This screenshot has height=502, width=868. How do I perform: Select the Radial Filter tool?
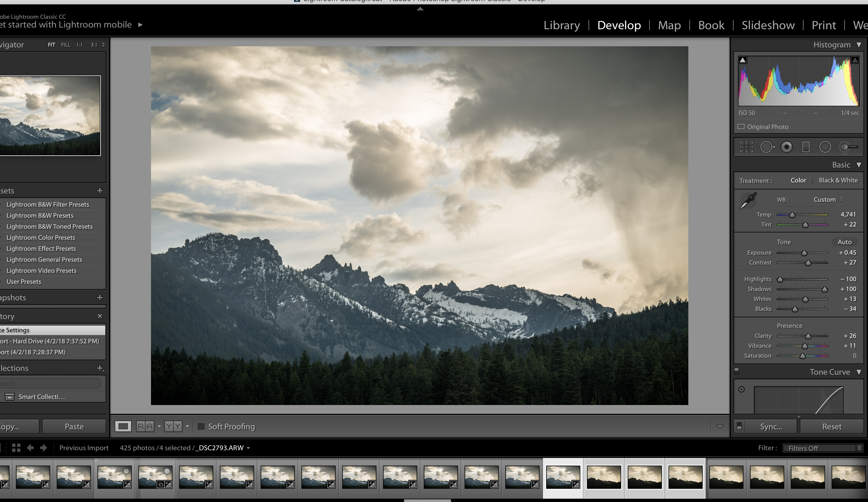tap(825, 147)
